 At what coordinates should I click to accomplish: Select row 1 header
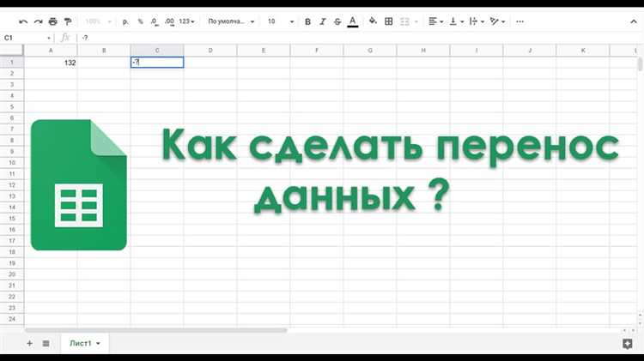(12, 63)
